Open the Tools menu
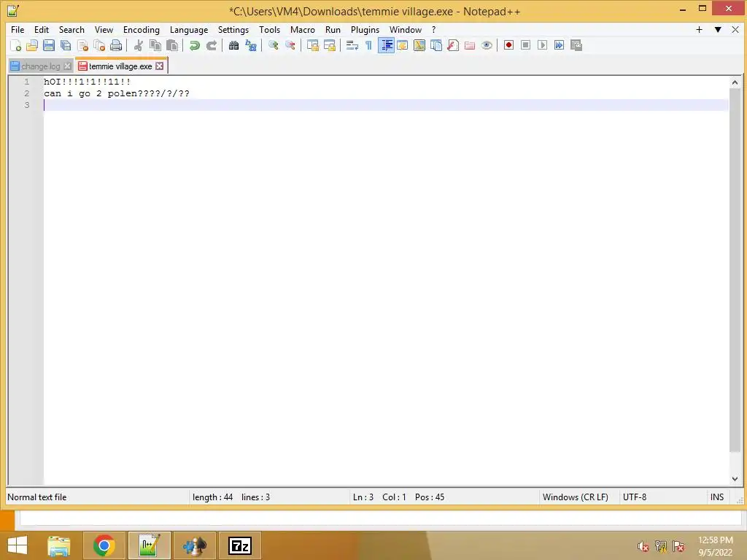Image resolution: width=747 pixels, height=560 pixels. pos(270,29)
